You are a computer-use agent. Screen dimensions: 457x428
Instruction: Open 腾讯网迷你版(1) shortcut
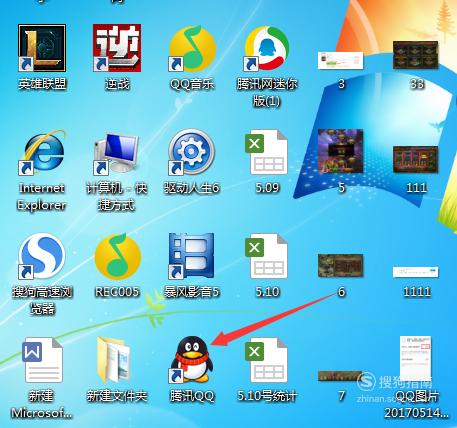[267, 49]
